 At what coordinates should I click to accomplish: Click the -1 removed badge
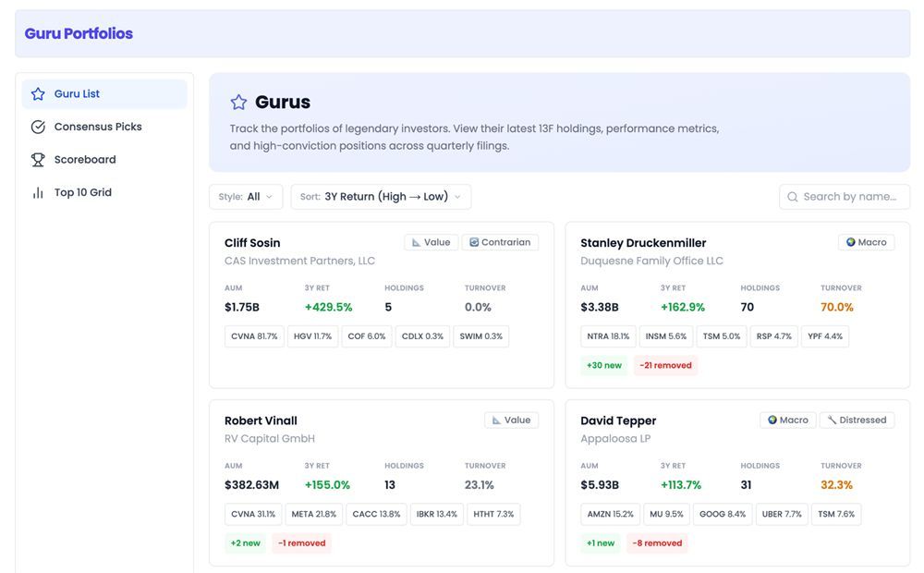pyautogui.click(x=302, y=543)
